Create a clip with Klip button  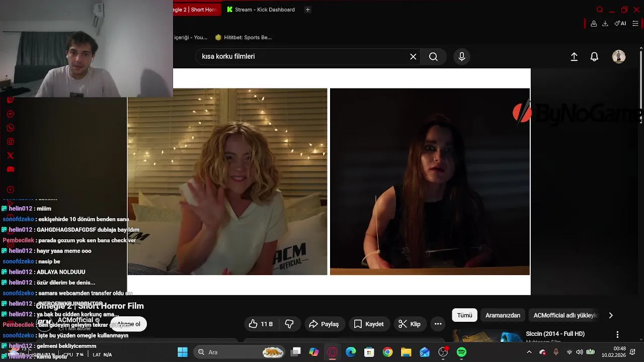pyautogui.click(x=410, y=324)
